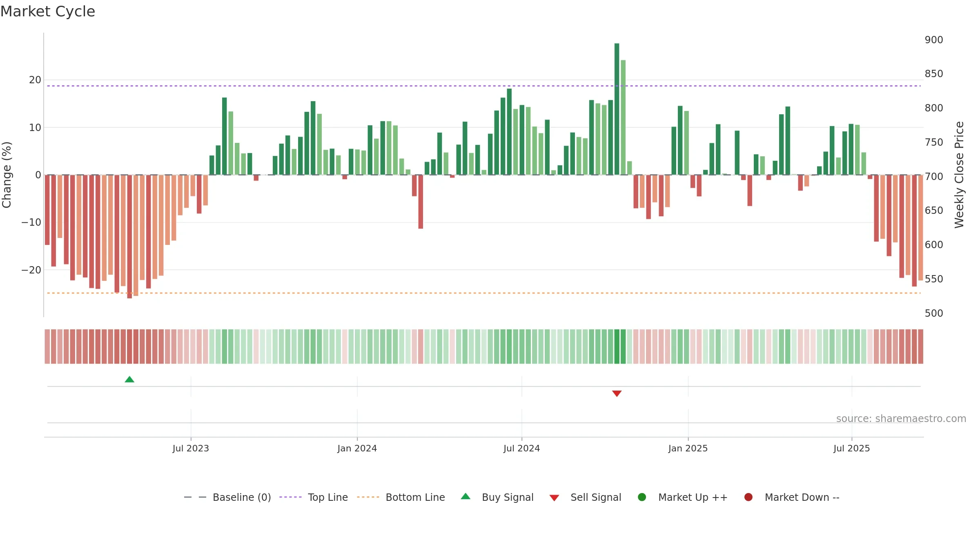Click the Jan 2024 axis label

tap(357, 449)
